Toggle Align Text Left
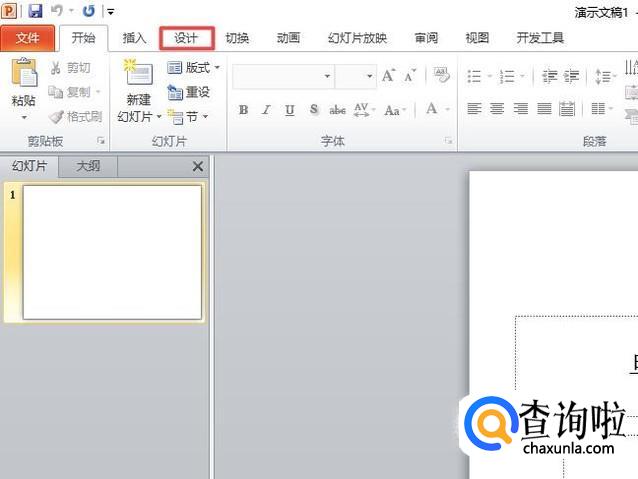 474,109
